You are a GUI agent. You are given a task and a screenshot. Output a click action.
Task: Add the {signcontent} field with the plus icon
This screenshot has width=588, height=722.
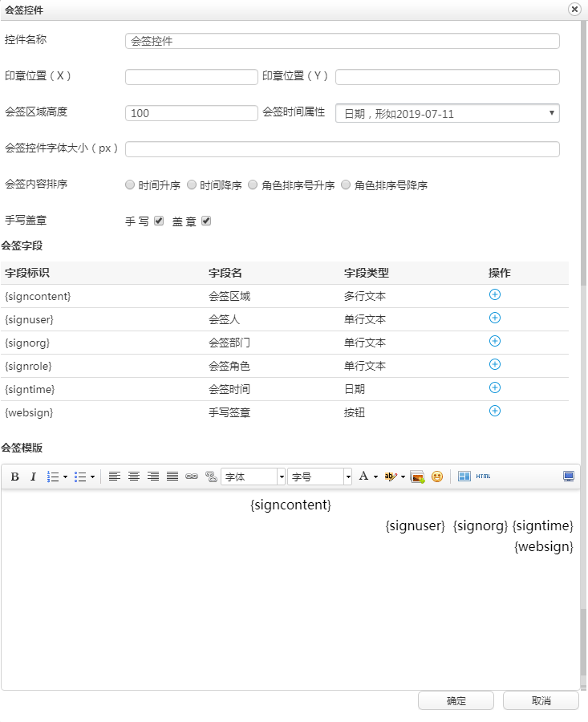coord(495,295)
